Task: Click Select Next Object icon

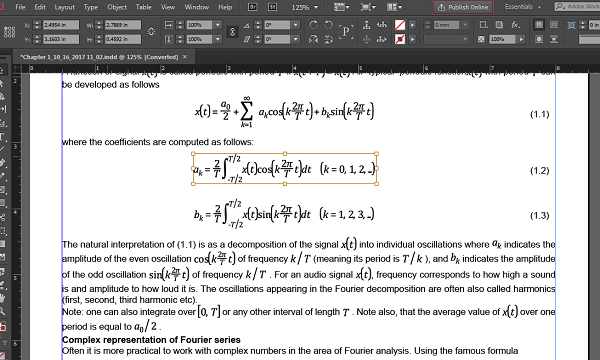Action: (382, 39)
